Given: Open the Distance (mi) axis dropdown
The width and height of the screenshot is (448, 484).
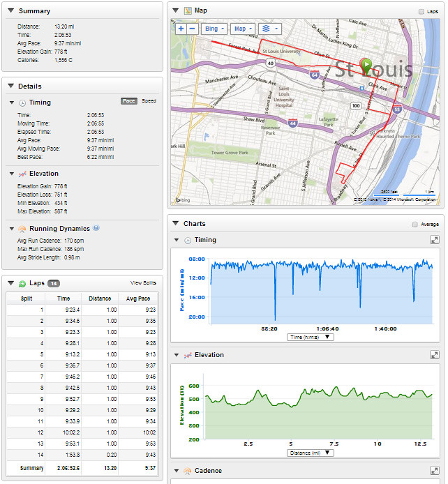Looking at the screenshot, I should click(x=311, y=453).
